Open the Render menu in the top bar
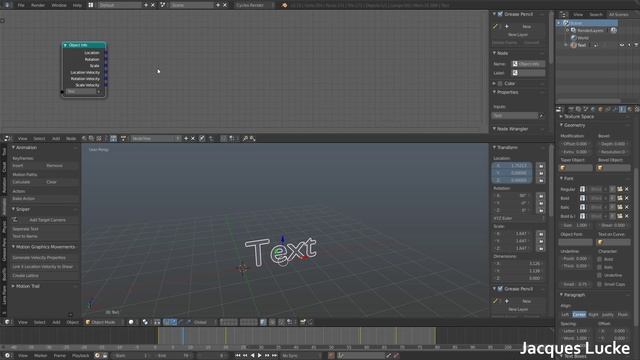640x360 pixels. (x=38, y=5)
